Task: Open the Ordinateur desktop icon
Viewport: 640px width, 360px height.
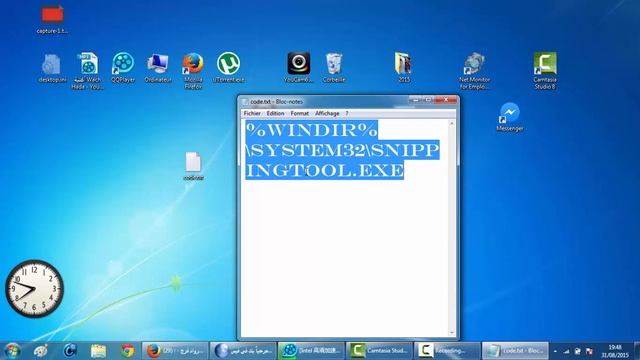Action: pyautogui.click(x=158, y=68)
